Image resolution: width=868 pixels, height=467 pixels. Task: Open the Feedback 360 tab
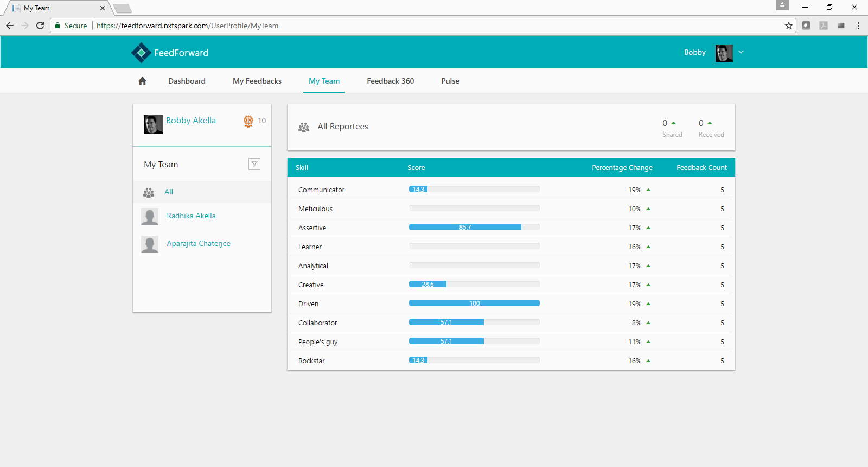point(390,81)
